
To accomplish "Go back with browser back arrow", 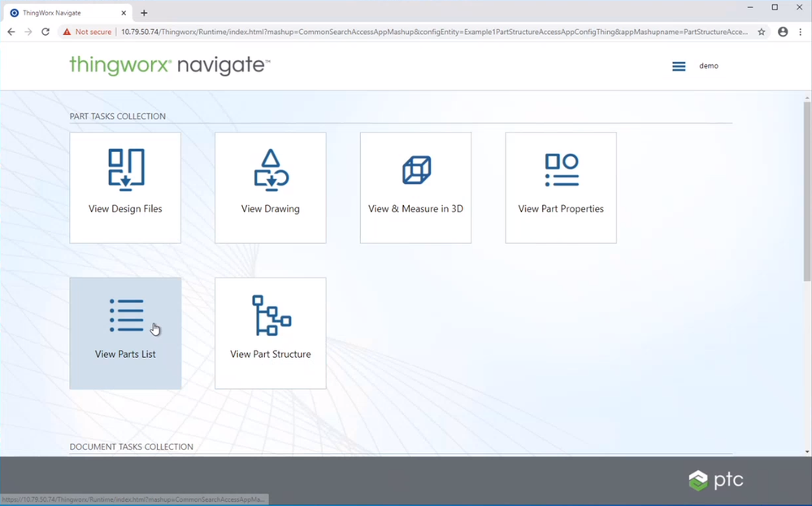I will pos(11,32).
